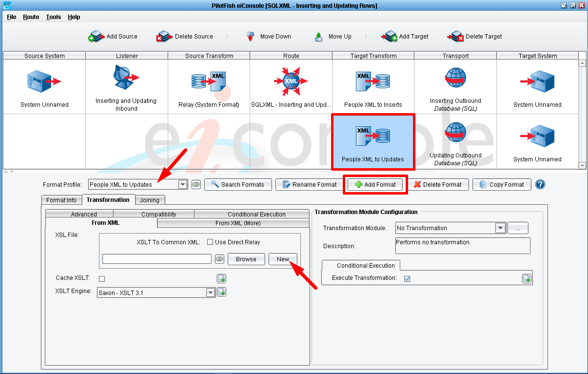The width and height of the screenshot is (588, 374).
Task: Uncheck the Execute Transformation checkbox
Action: click(407, 278)
